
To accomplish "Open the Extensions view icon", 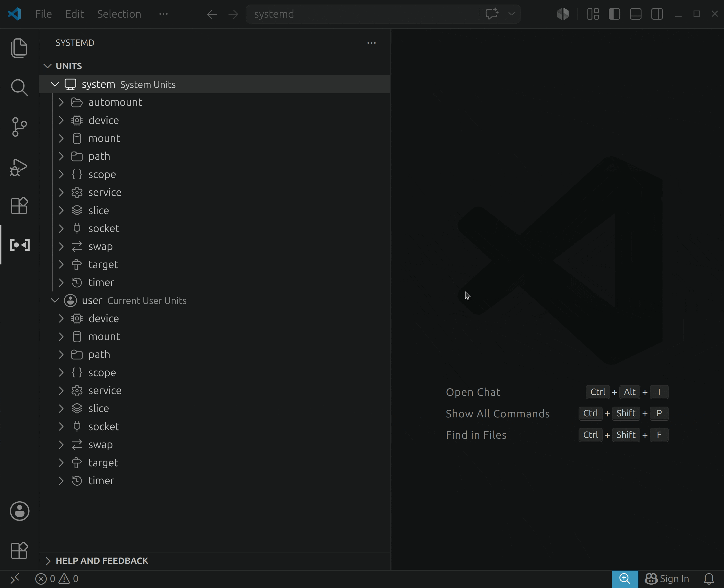I will (x=19, y=206).
